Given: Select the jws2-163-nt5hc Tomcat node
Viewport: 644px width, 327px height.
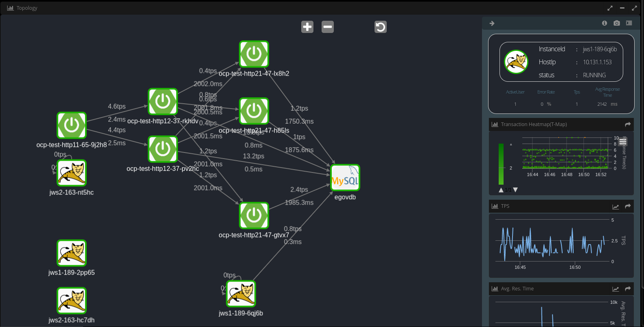Looking at the screenshot, I should pyautogui.click(x=72, y=173).
